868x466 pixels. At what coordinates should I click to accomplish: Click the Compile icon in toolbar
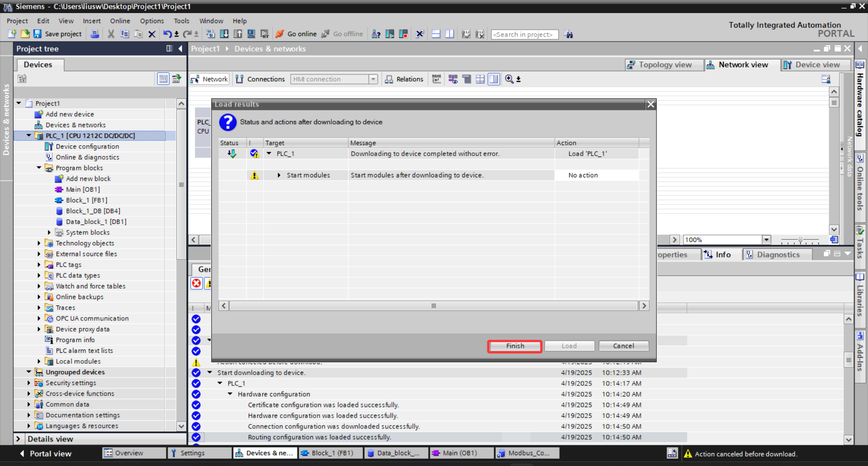click(x=210, y=34)
